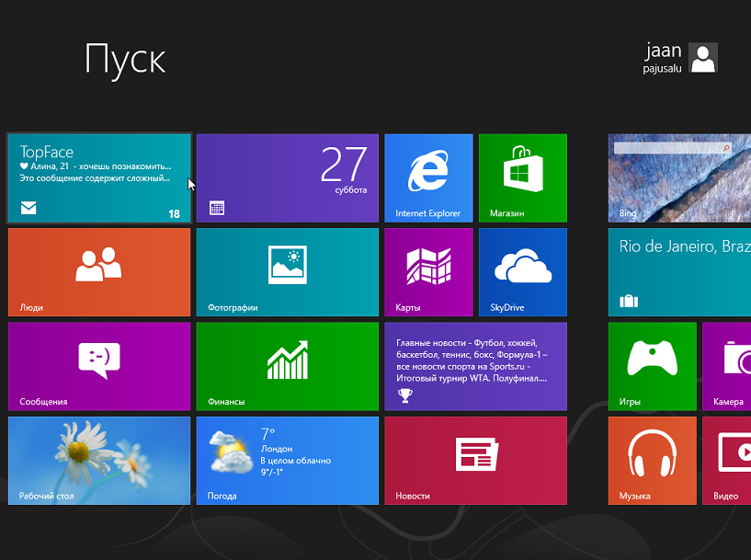
Task: Open the Магазин store tile
Action: [523, 177]
